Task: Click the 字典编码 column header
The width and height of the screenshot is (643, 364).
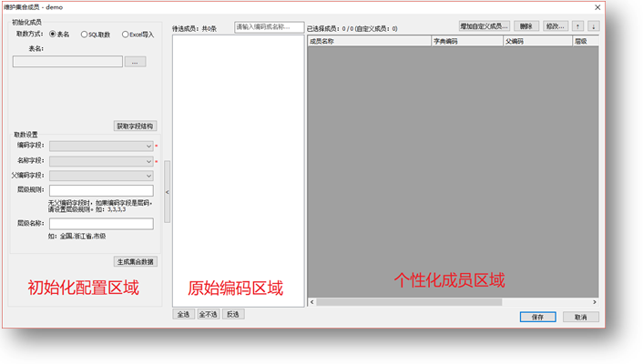Action: click(466, 41)
